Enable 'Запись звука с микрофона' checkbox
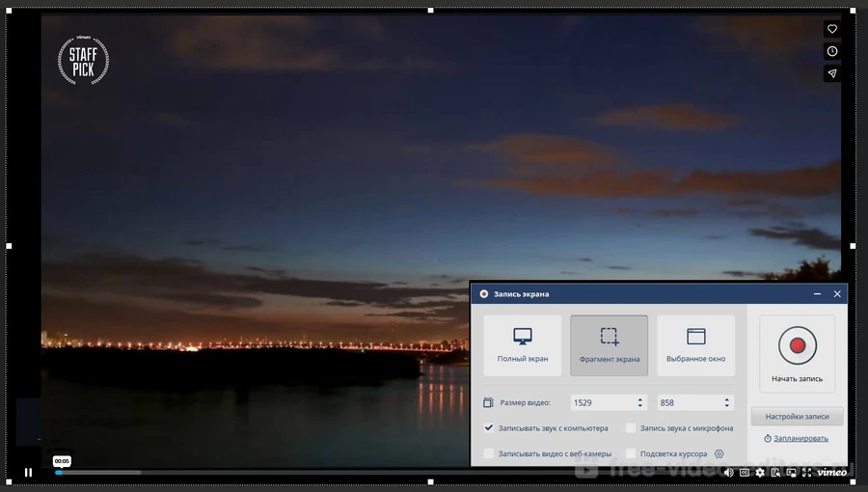Viewport: 868px width, 492px height. (631, 428)
